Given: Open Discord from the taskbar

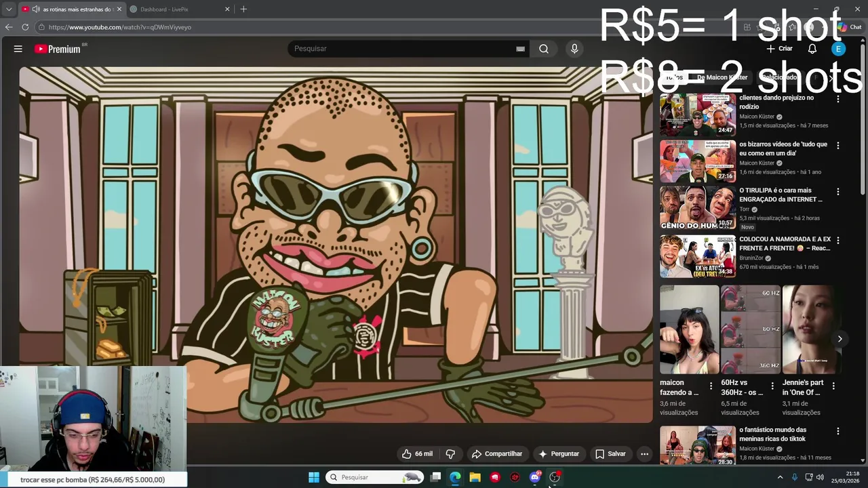Looking at the screenshot, I should tap(535, 477).
